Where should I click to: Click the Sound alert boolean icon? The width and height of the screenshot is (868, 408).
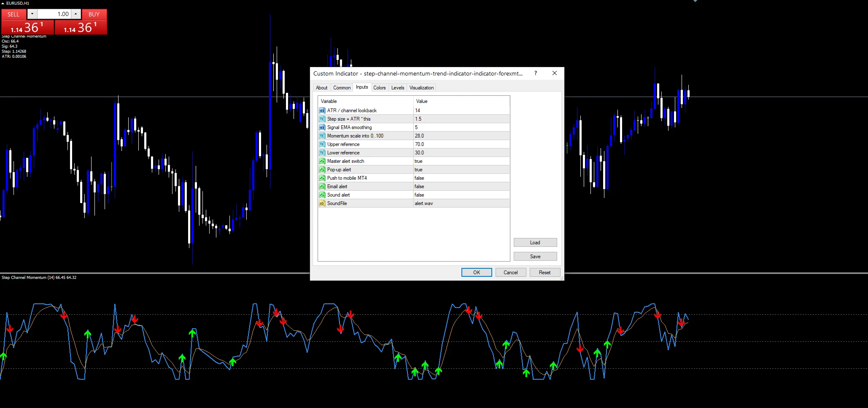322,195
